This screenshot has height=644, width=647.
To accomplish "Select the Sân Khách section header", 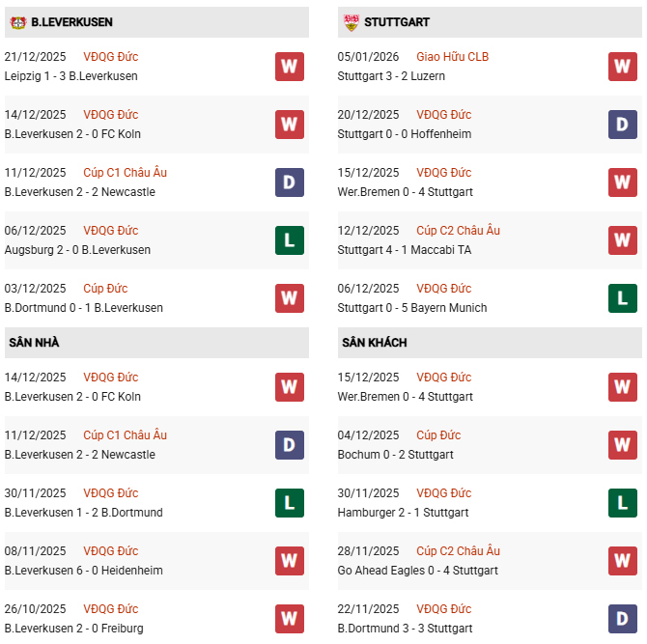I will (373, 343).
